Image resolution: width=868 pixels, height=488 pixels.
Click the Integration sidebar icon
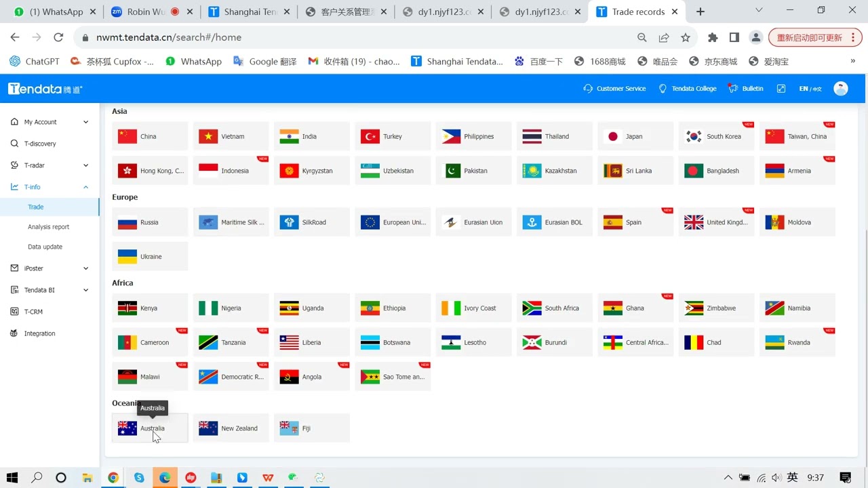point(14,333)
